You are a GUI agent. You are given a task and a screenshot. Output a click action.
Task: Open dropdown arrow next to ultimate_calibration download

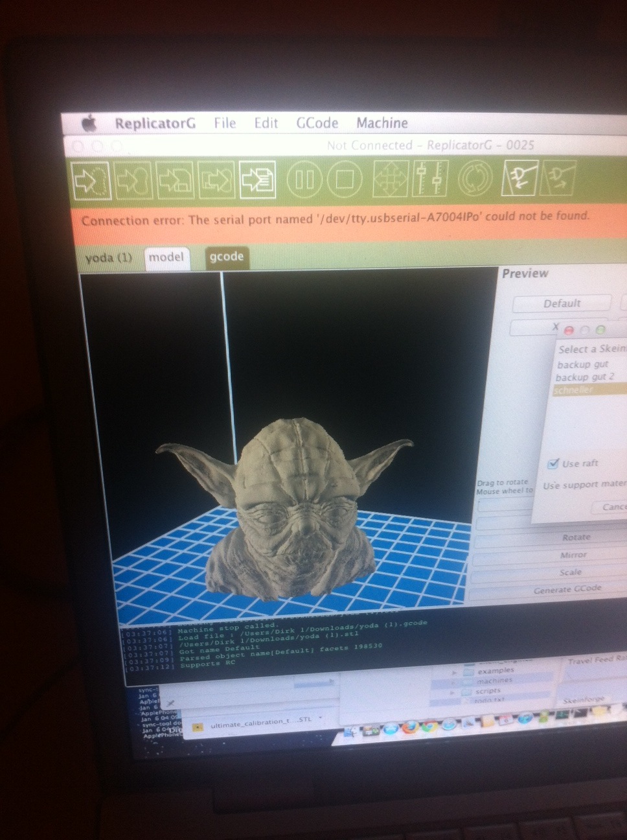click(321, 719)
